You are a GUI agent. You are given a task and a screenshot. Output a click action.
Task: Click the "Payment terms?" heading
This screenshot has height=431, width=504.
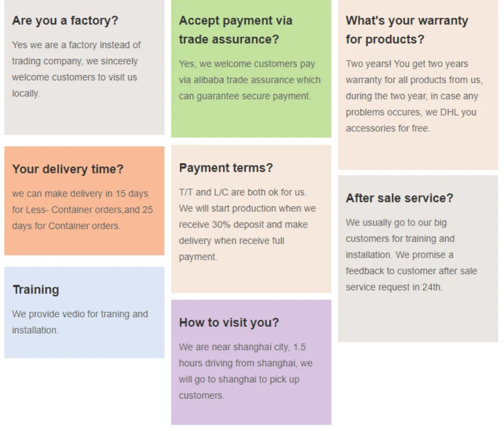[226, 168]
